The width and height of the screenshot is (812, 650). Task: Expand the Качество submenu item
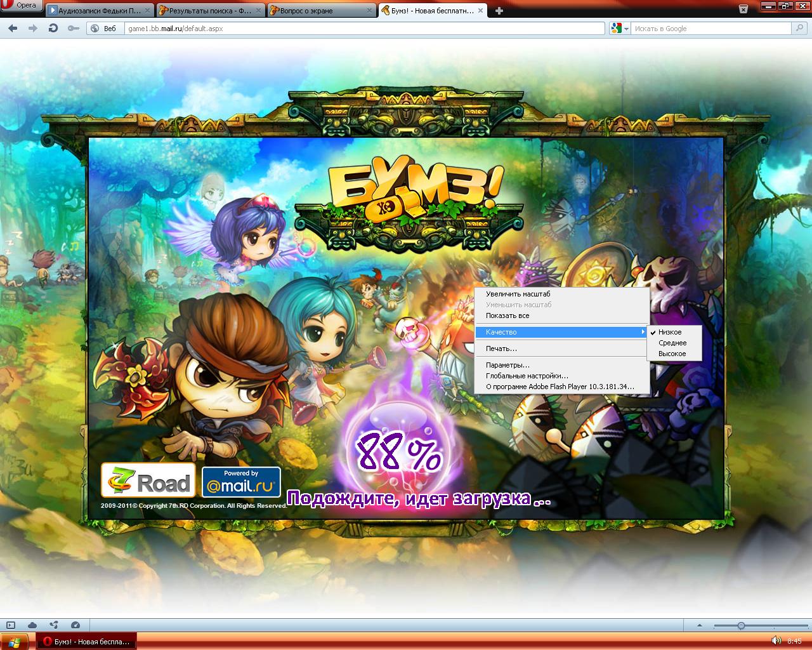click(x=562, y=332)
